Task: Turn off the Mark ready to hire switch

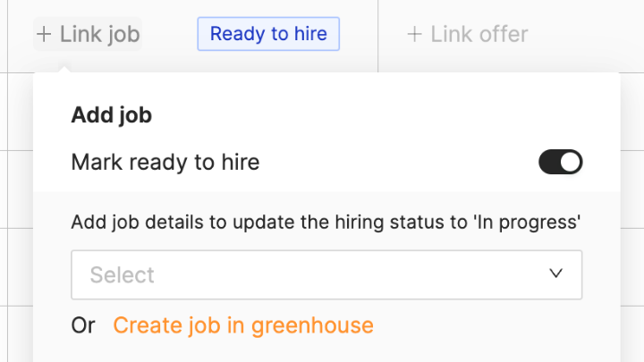Action: pyautogui.click(x=560, y=162)
